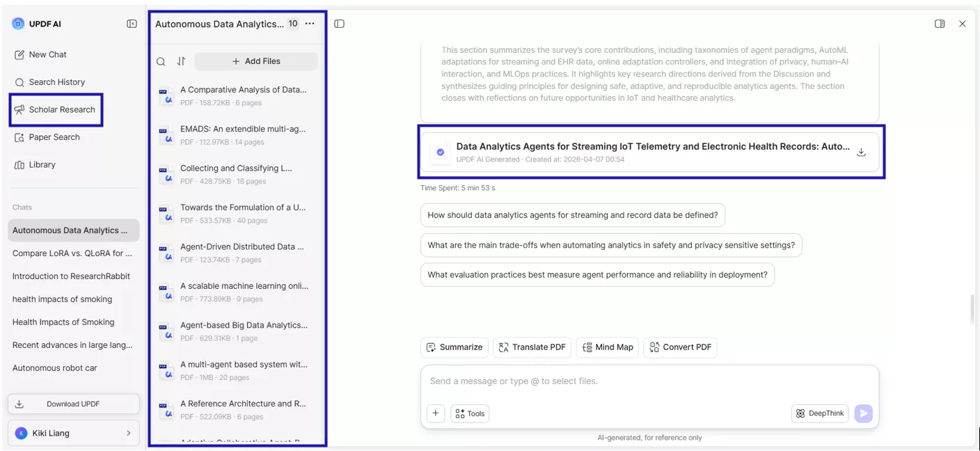This screenshot has height=451, width=980.
Task: Click the chat vertical scrollbar
Action: (x=973, y=310)
